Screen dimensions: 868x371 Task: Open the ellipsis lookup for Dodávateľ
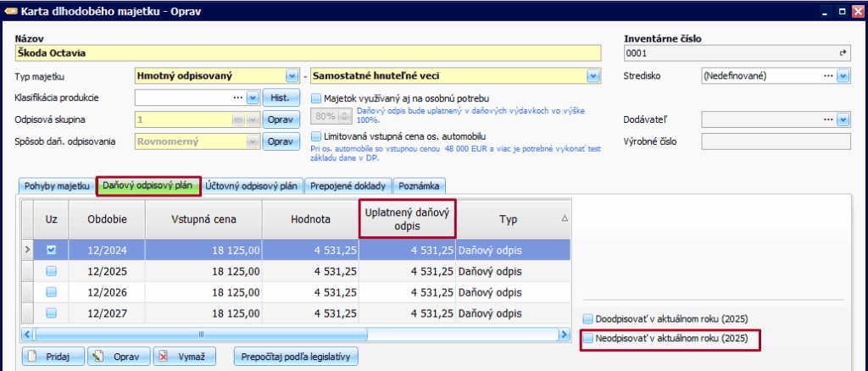pos(827,120)
